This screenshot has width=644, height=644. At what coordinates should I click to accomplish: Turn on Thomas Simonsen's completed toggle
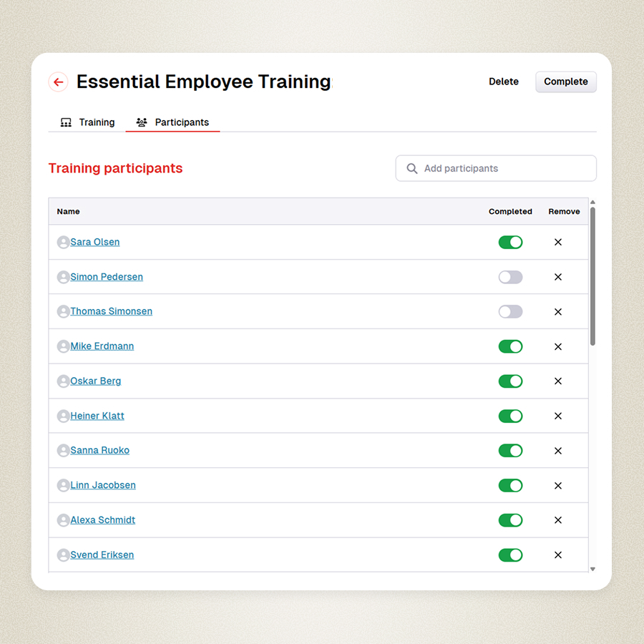(x=510, y=312)
